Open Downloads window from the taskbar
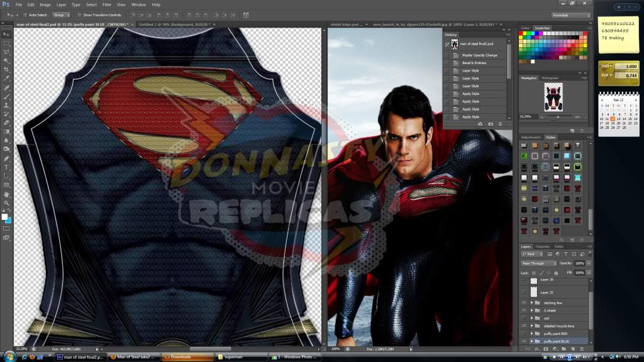This screenshot has width=644, height=362. click(x=187, y=357)
